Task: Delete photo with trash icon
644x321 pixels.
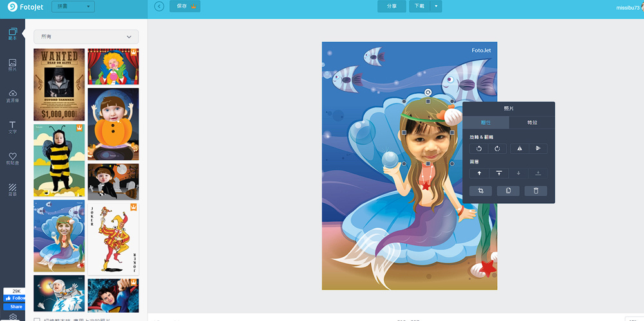Action: pyautogui.click(x=536, y=191)
